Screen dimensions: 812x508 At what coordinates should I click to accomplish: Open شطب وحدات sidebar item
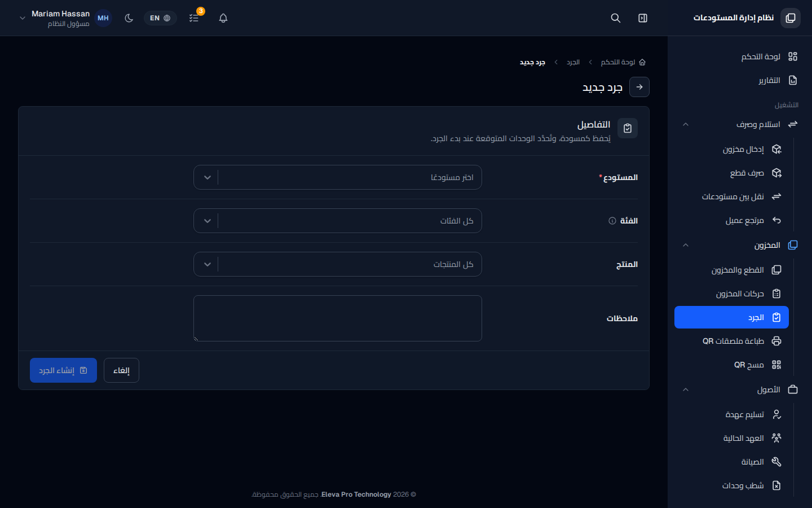click(732, 485)
